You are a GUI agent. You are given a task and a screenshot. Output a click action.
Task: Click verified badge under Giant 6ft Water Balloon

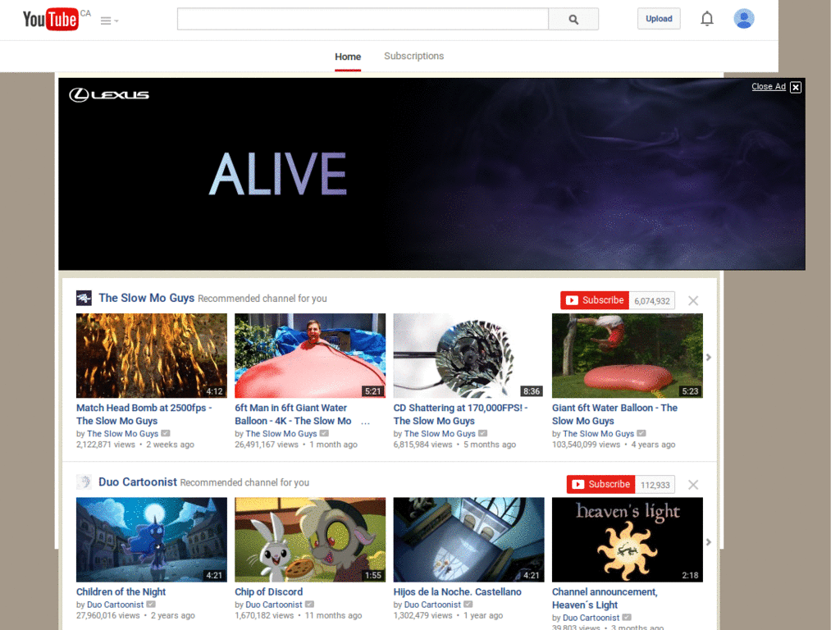[x=641, y=433]
